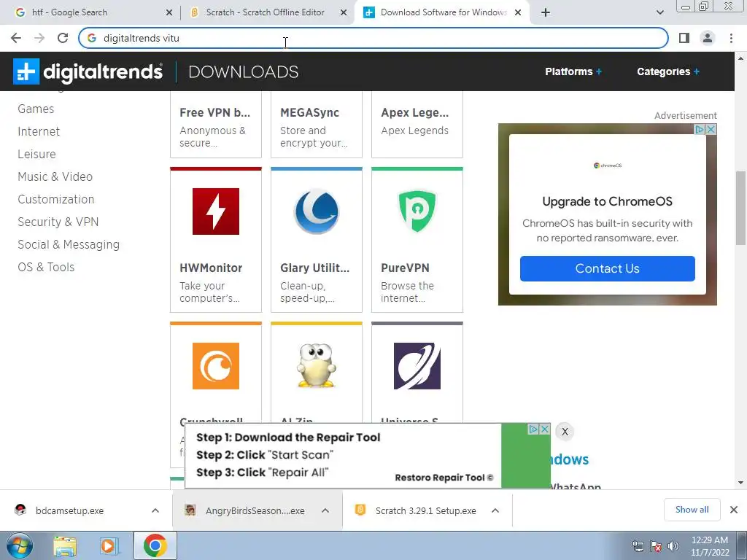
Task: Click the Show desktop strip on the taskbar
Action: (742, 545)
